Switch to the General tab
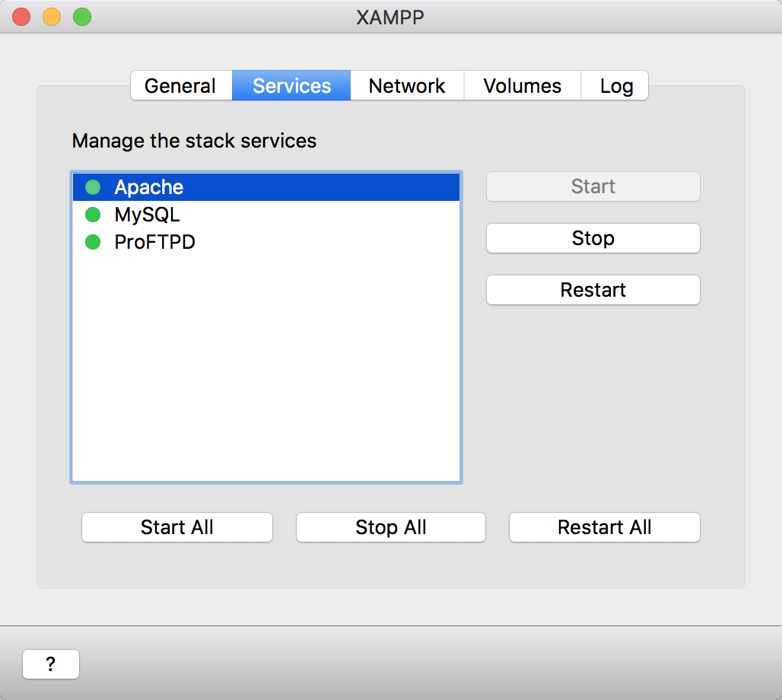Image resolution: width=782 pixels, height=700 pixels. [181, 86]
